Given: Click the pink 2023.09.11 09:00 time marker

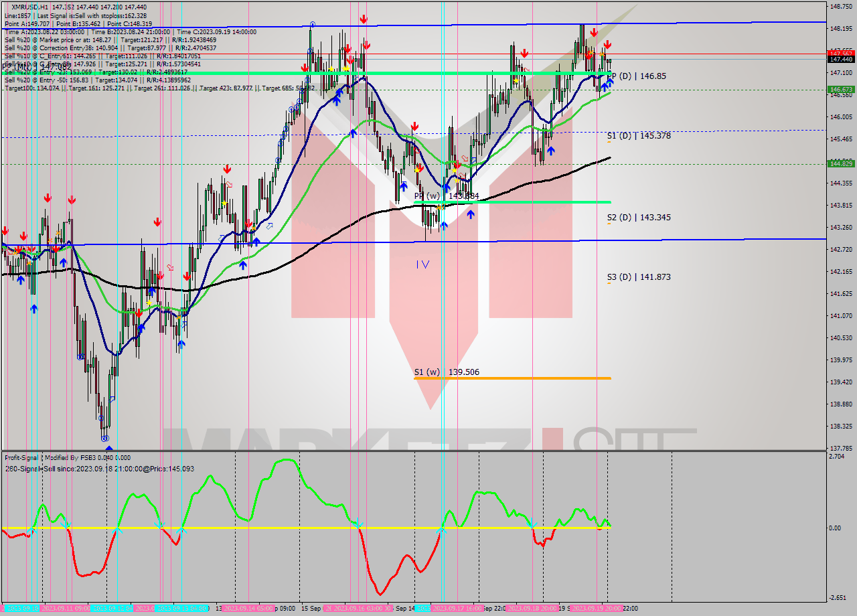Looking at the screenshot, I should (x=66, y=609).
